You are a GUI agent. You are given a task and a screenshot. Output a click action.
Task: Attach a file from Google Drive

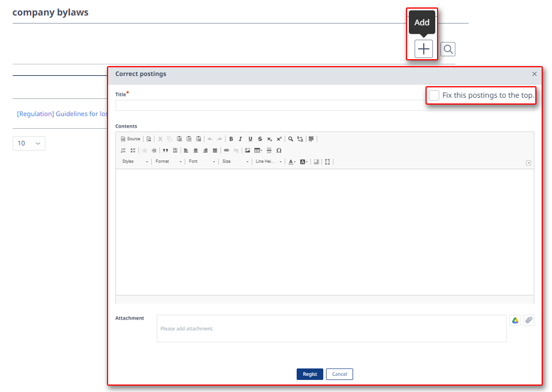pos(515,320)
